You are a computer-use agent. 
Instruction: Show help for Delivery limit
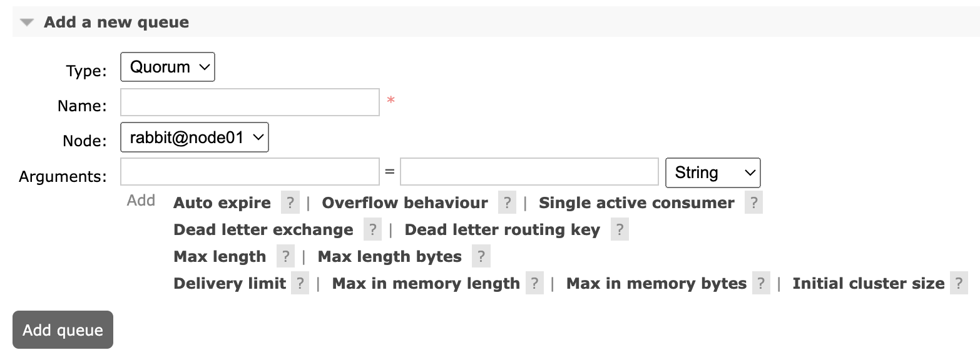(300, 284)
